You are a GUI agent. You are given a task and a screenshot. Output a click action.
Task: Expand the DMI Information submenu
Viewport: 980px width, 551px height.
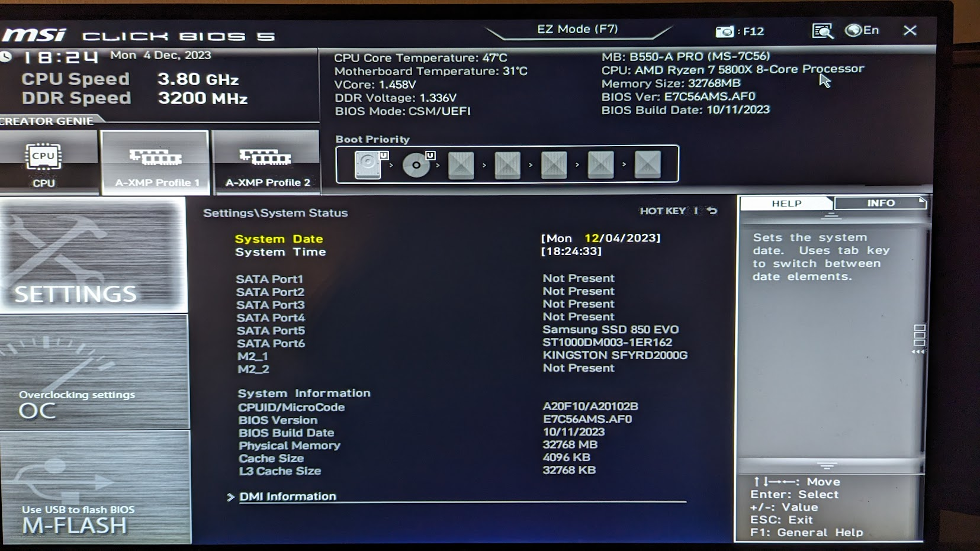pos(287,497)
